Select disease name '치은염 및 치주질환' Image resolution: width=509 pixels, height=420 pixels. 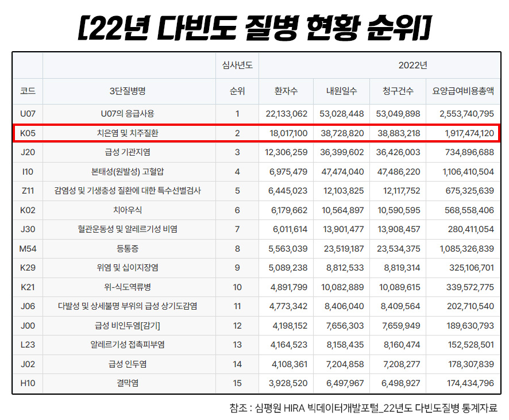[128, 133]
